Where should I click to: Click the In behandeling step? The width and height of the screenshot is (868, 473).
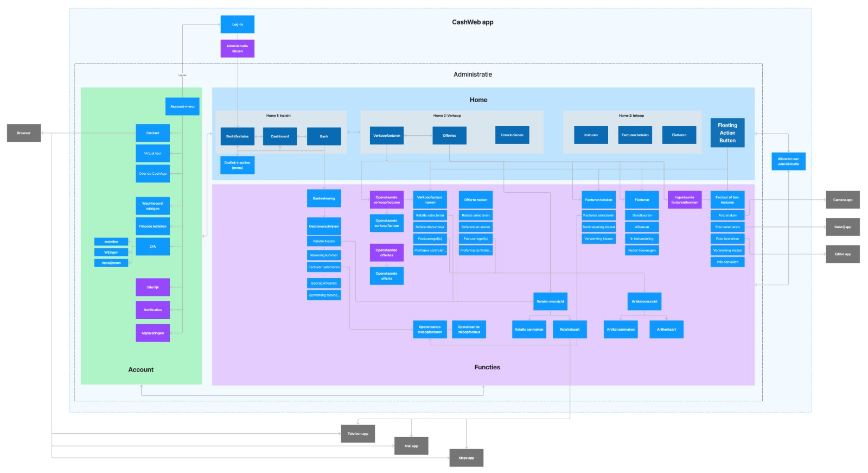click(642, 239)
